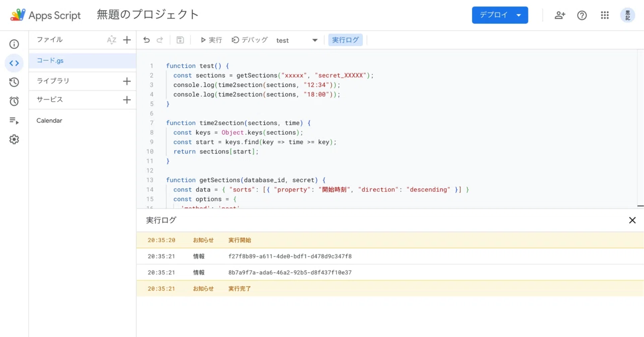The height and width of the screenshot is (337, 644).
Task: Share project with add-person icon
Action: (559, 16)
